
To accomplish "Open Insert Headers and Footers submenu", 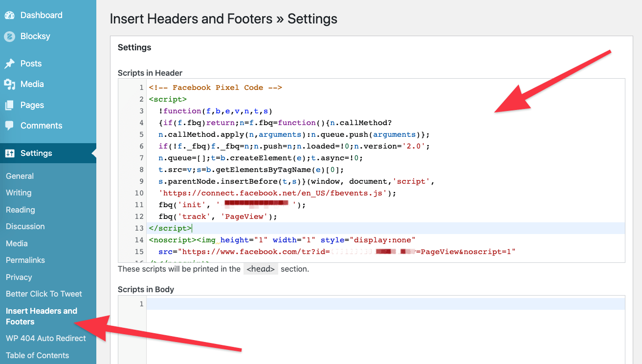I will 42,316.
